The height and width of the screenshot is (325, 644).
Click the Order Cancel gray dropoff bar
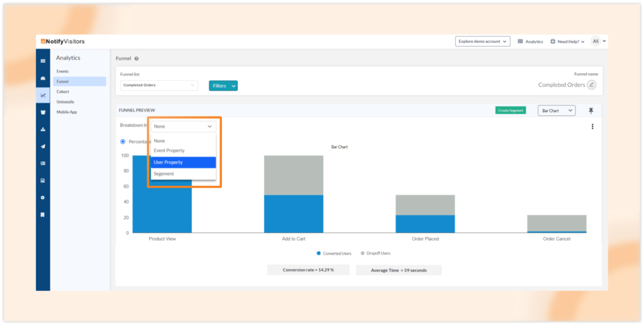[x=557, y=223]
